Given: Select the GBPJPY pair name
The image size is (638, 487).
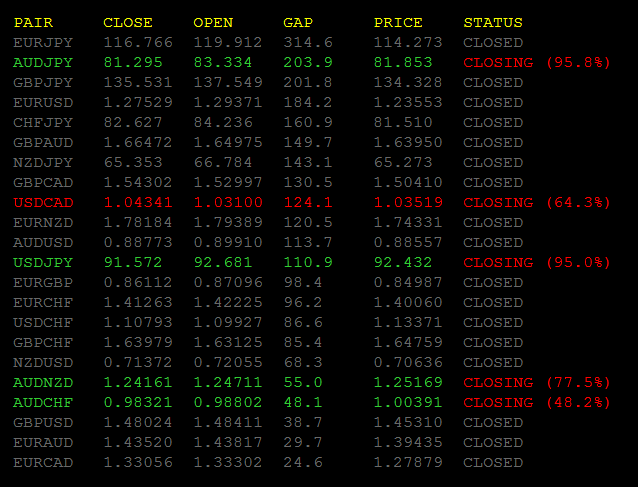Looking at the screenshot, I should click(x=43, y=83).
